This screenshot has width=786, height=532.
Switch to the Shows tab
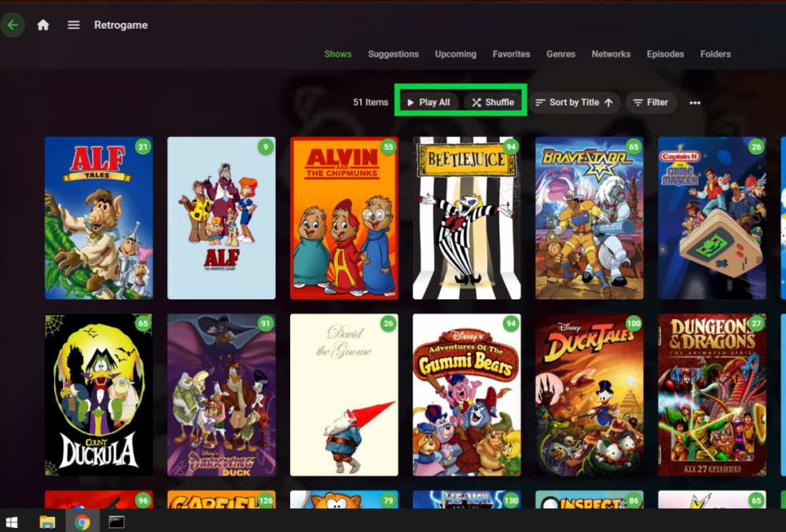338,54
